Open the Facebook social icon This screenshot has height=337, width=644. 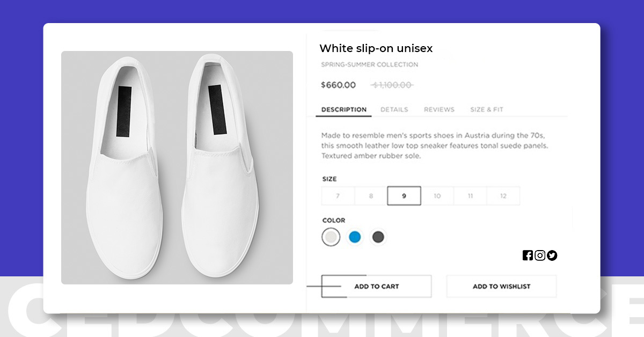point(528,255)
